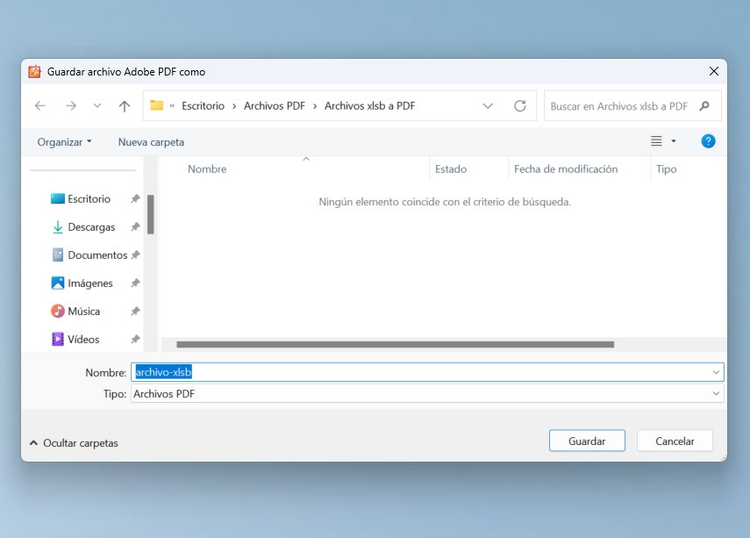Click the Cancelar button
The width and height of the screenshot is (750, 538).
point(674,441)
